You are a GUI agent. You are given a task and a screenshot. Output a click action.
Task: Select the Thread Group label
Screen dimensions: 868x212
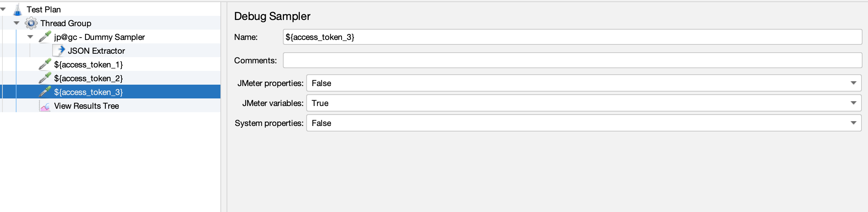(x=66, y=23)
